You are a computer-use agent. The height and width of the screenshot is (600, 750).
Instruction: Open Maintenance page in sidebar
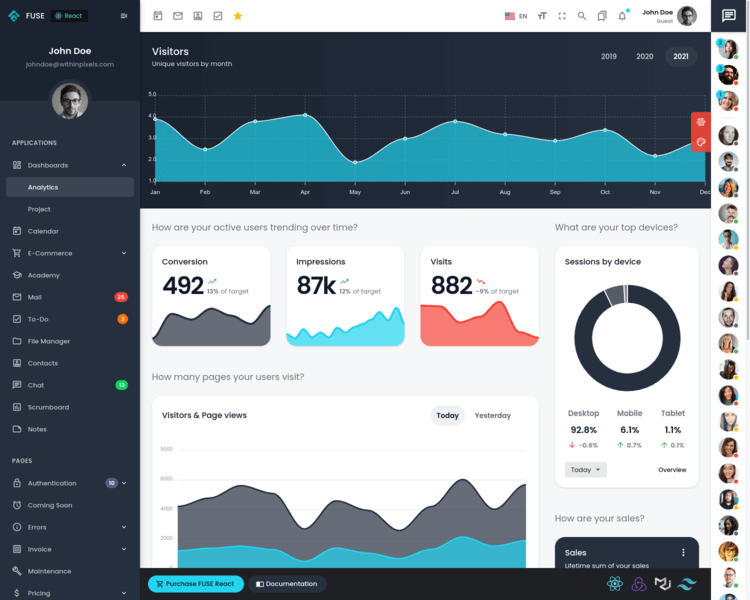pyautogui.click(x=70, y=571)
